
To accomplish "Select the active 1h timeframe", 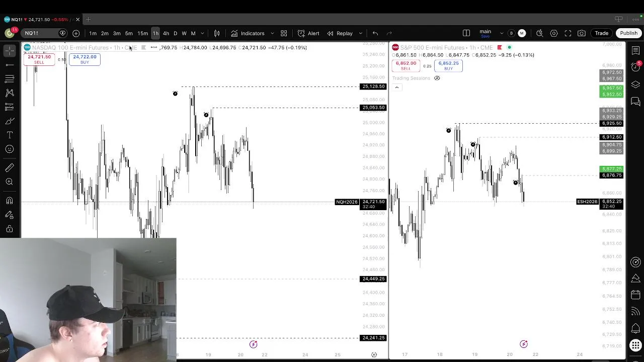I will point(155,34).
